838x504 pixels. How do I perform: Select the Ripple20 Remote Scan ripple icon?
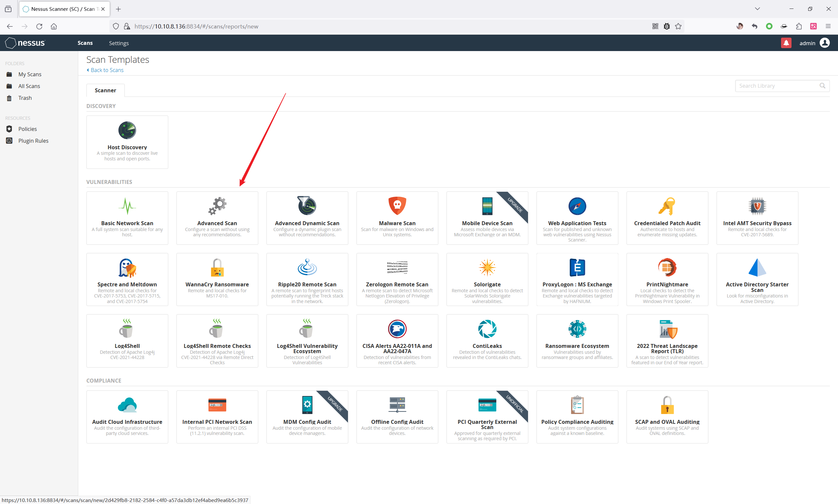click(x=307, y=267)
